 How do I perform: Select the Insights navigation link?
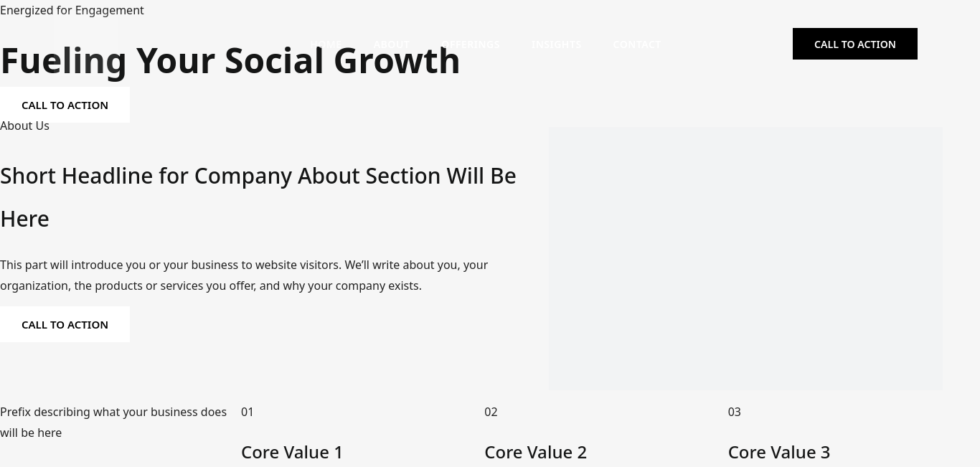click(x=556, y=44)
